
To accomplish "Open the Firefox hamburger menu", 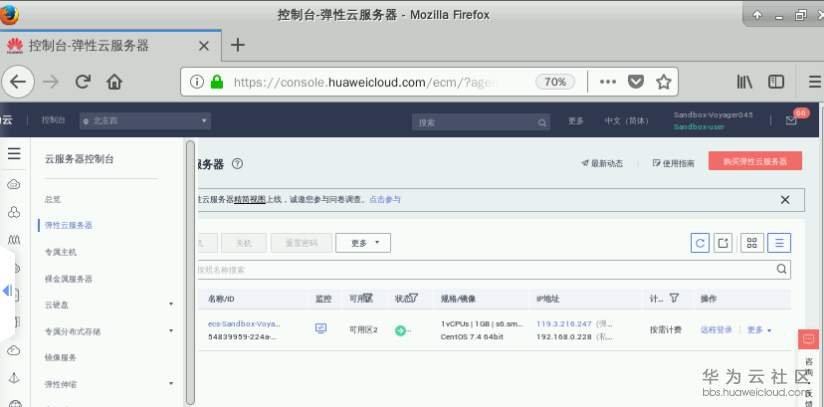I will [x=815, y=82].
